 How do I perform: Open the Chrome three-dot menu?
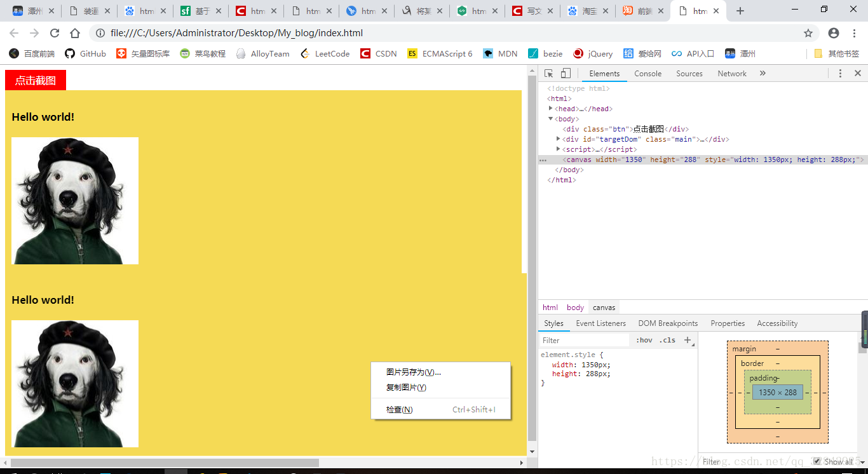(x=854, y=33)
